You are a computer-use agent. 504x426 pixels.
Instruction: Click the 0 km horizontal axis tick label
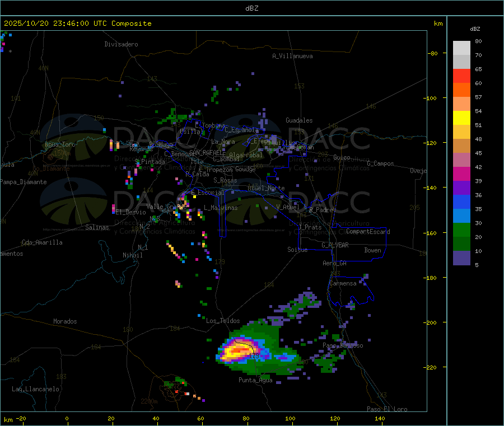click(x=67, y=418)
